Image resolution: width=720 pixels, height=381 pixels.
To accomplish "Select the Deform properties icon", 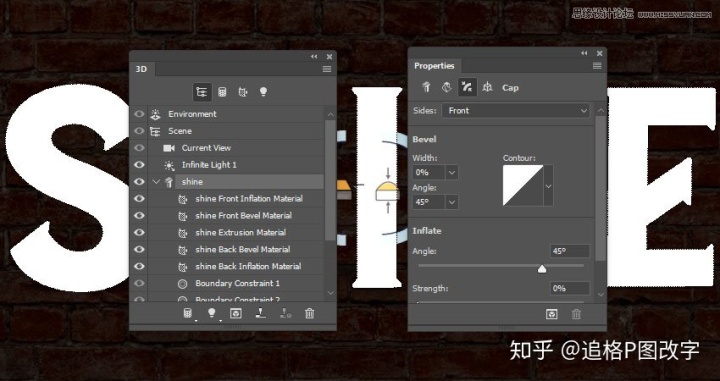I will (x=446, y=87).
